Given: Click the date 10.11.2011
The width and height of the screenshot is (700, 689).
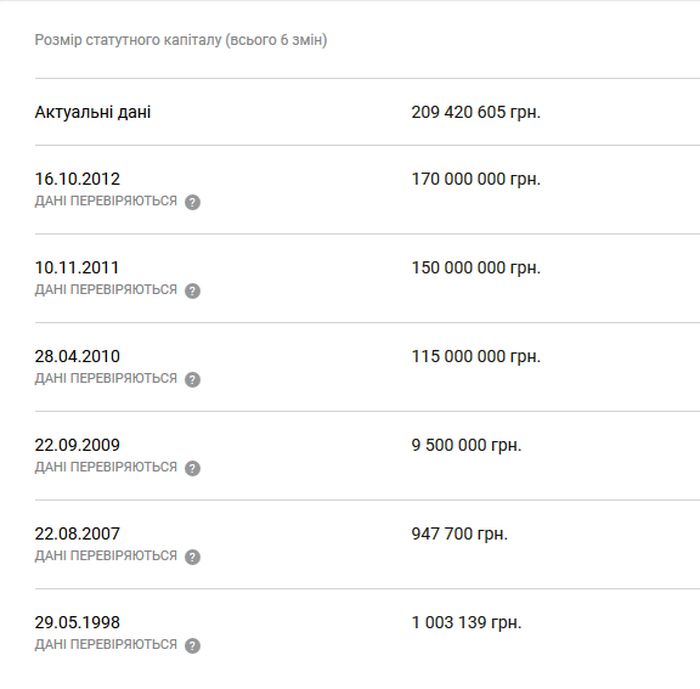Looking at the screenshot, I should (x=77, y=267).
